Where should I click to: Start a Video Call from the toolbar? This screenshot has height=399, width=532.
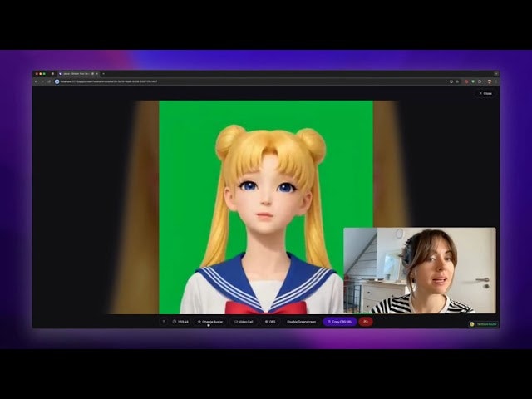coord(244,322)
